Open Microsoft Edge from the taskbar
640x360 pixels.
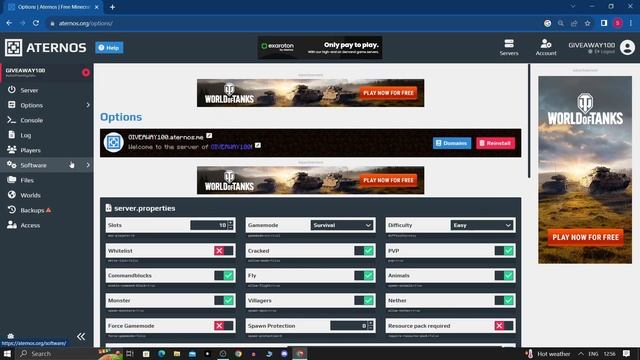coord(162,353)
